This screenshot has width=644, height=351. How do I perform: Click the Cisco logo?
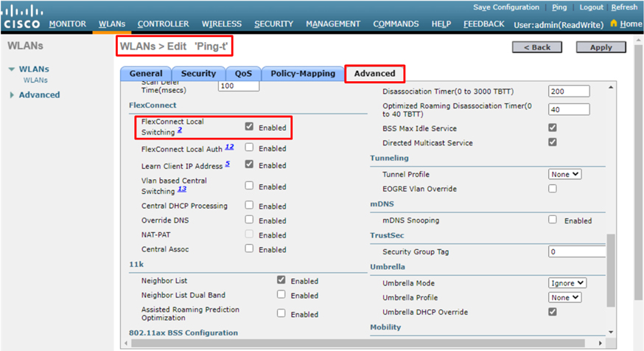(x=22, y=18)
